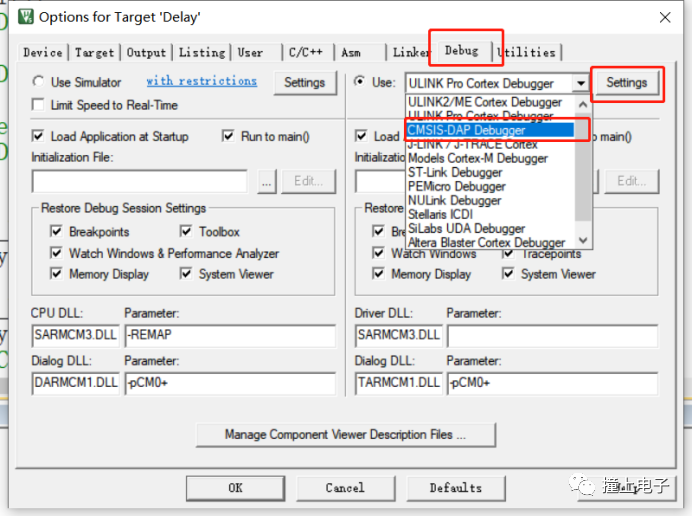Click right-side Edit... button
The image size is (692, 516).
(632, 181)
